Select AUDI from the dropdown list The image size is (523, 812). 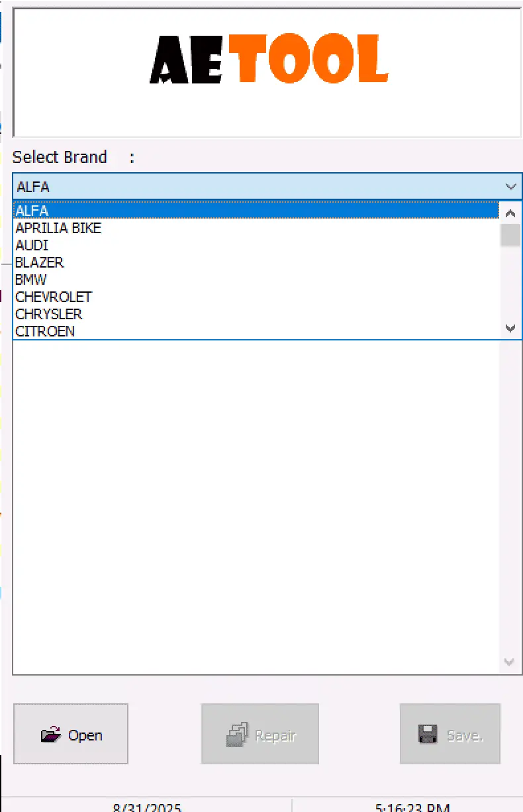pos(32,245)
